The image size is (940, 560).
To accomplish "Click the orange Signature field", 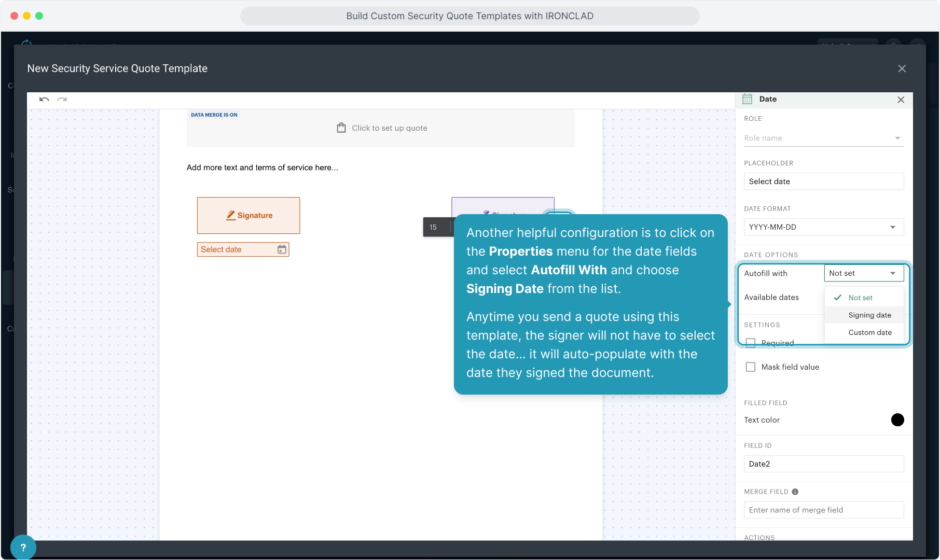I will (248, 215).
